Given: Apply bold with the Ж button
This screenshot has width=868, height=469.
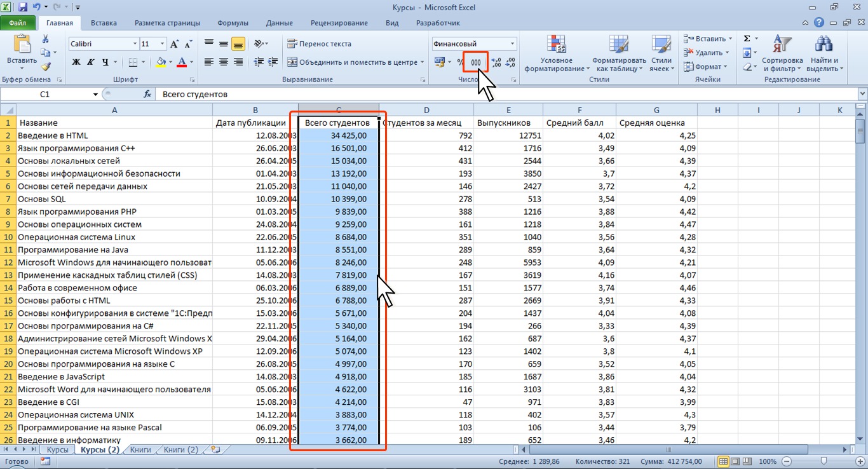Looking at the screenshot, I should click(x=76, y=62).
